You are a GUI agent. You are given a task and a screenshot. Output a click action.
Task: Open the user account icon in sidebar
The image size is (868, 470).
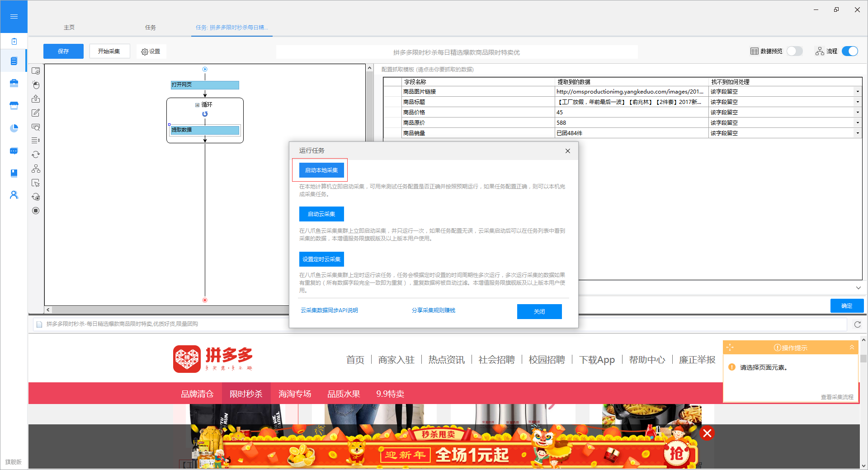click(x=14, y=195)
